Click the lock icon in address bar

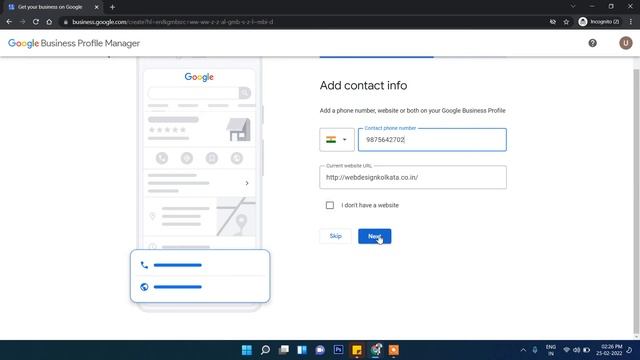[x=65, y=22]
